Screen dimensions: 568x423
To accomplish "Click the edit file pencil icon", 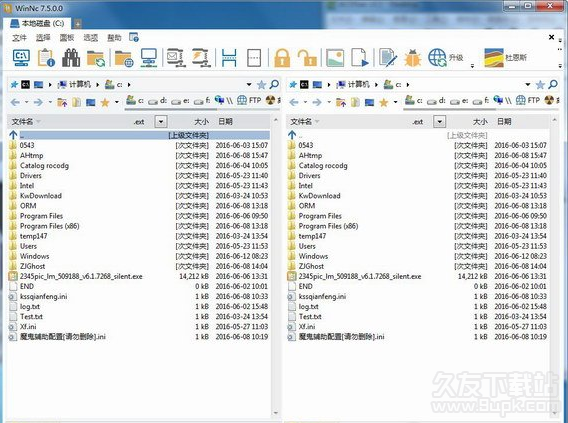I will [x=388, y=58].
